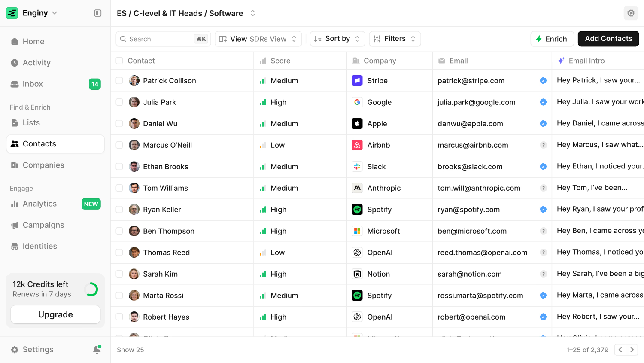The height and width of the screenshot is (363, 644).
Task: Click the Microsoft logo in Ben Thompson's row
Action: click(x=357, y=231)
